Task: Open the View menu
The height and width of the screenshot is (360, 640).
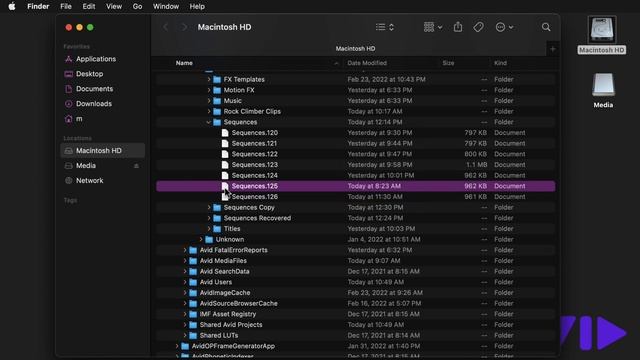Action: pyautogui.click(x=114, y=7)
